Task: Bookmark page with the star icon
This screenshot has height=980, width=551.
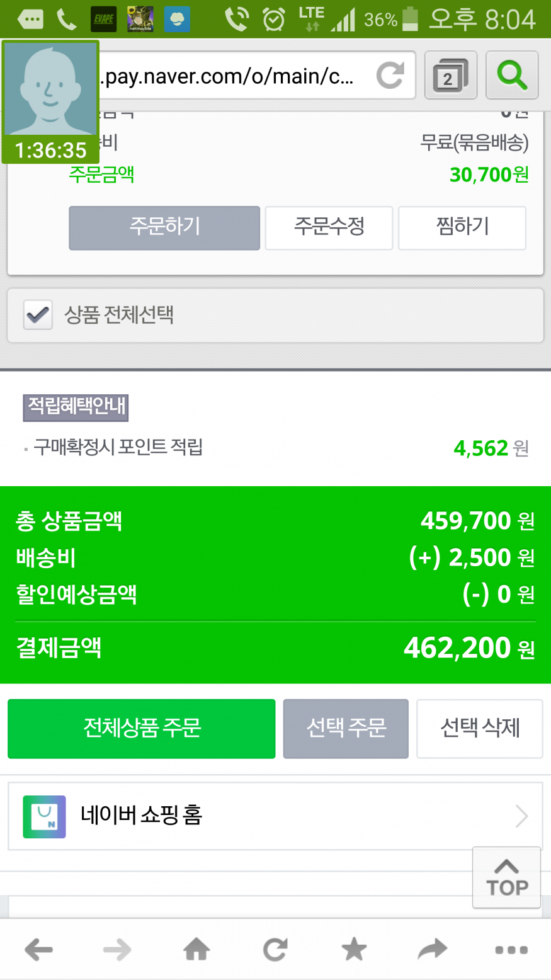Action: pyautogui.click(x=354, y=950)
